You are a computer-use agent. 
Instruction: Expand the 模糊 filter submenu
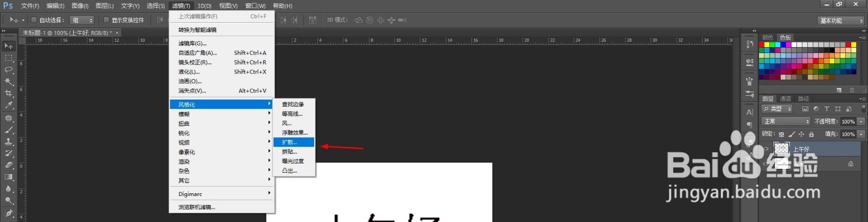pos(222,114)
